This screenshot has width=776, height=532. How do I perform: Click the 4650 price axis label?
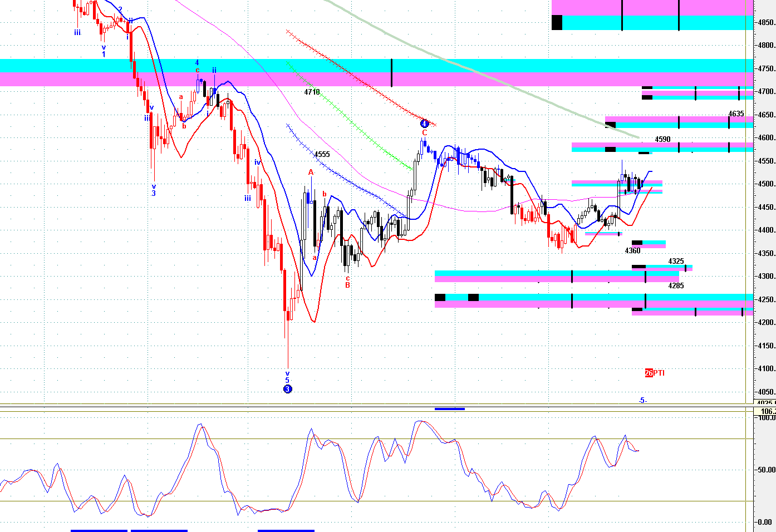pos(766,115)
